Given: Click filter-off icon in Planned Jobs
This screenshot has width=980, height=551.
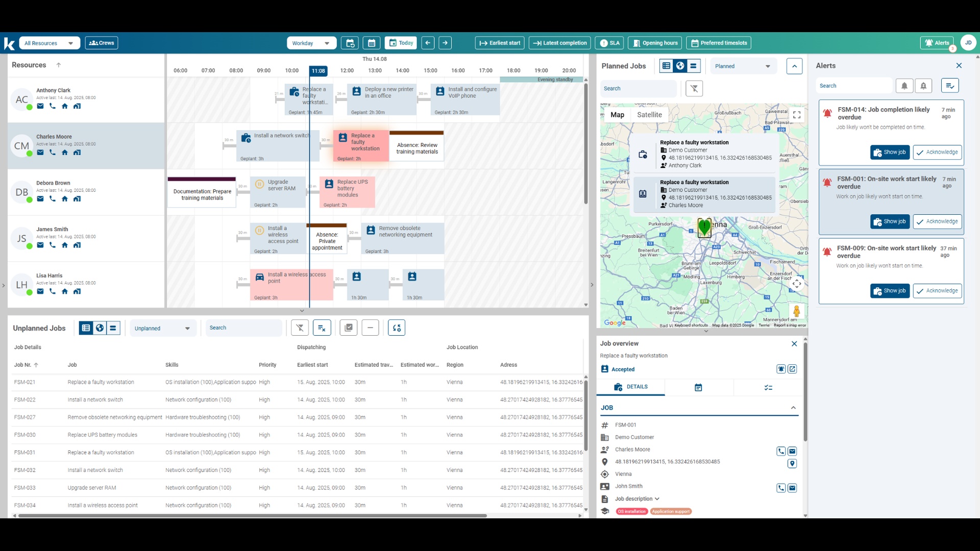Looking at the screenshot, I should [694, 89].
